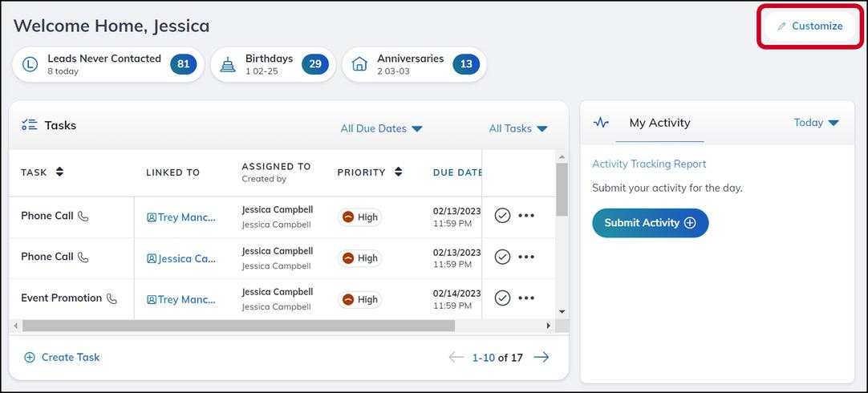This screenshot has width=868, height=393.
Task: Open more options for Event Promotion task
Action: (526, 298)
